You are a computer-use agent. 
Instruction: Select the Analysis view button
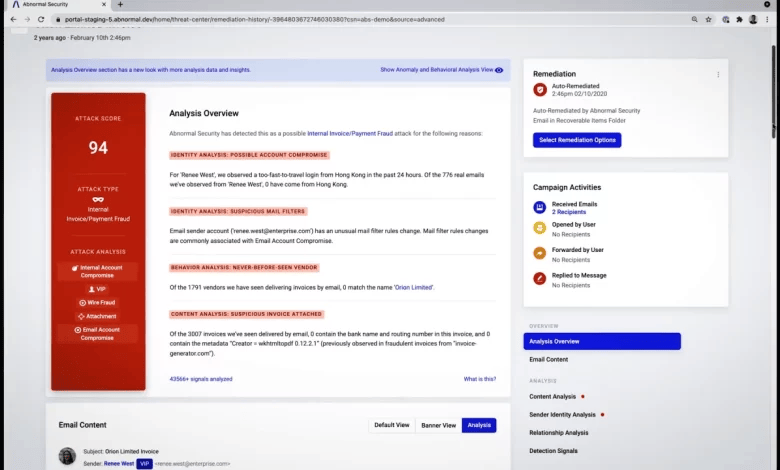[x=479, y=425]
